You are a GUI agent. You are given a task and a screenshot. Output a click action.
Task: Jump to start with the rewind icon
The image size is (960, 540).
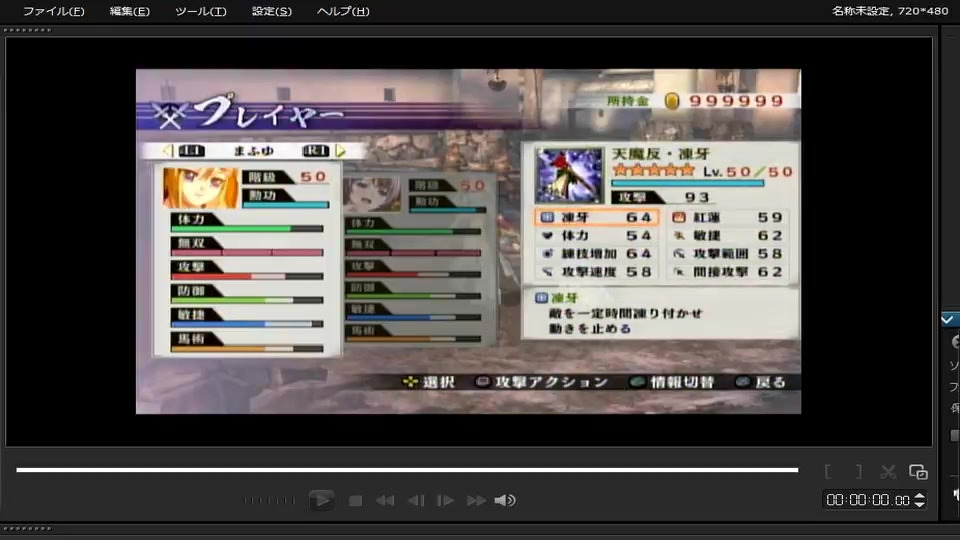385,501
